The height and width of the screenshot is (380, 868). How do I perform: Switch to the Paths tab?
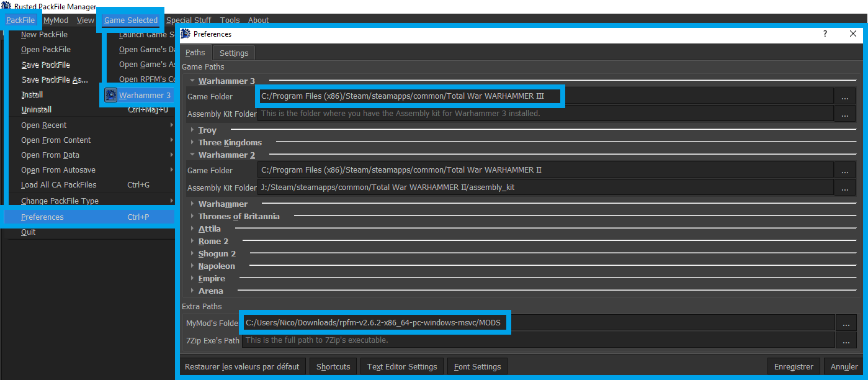tap(195, 53)
